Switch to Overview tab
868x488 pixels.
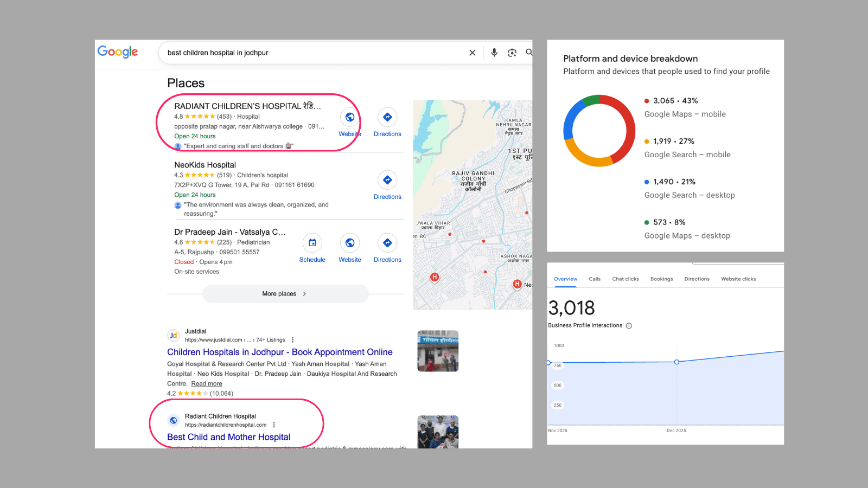click(565, 279)
